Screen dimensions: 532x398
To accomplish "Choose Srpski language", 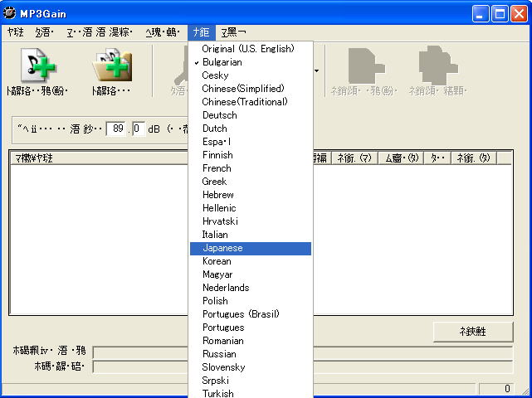I will pos(251,381).
